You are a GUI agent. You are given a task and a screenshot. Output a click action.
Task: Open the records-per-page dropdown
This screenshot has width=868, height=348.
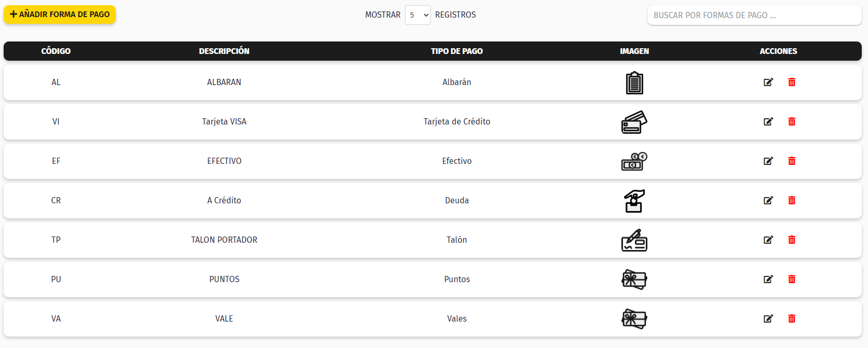(x=418, y=15)
